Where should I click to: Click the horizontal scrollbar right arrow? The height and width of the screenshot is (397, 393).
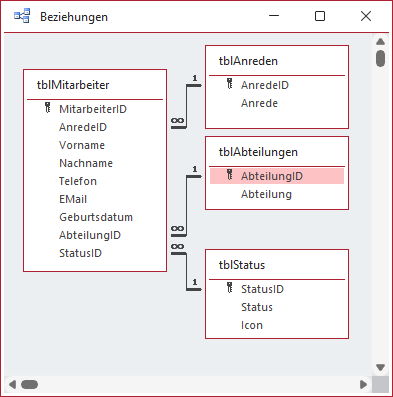pyautogui.click(x=364, y=384)
